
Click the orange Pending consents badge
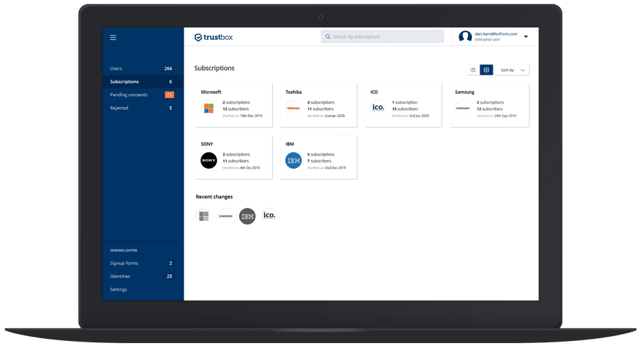point(169,95)
